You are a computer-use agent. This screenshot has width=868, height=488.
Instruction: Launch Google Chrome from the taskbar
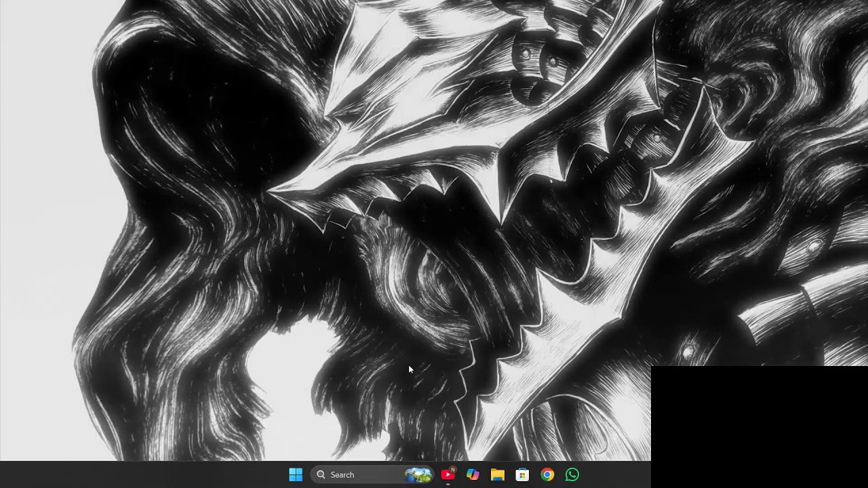coord(547,474)
